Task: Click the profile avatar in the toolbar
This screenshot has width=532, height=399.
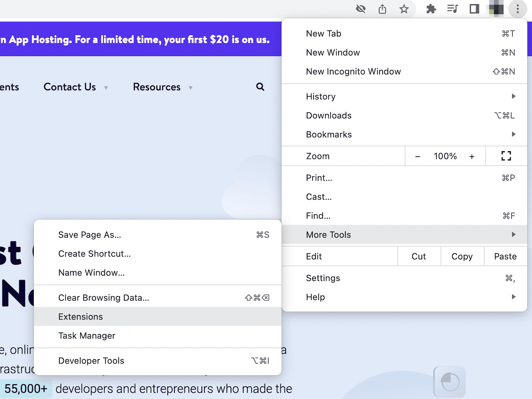Action: click(495, 8)
